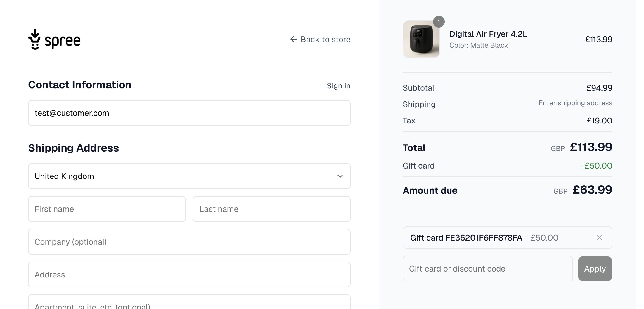Image resolution: width=644 pixels, height=309 pixels.
Task: Click the Apartment, suite, etc. field
Action: pyautogui.click(x=189, y=302)
